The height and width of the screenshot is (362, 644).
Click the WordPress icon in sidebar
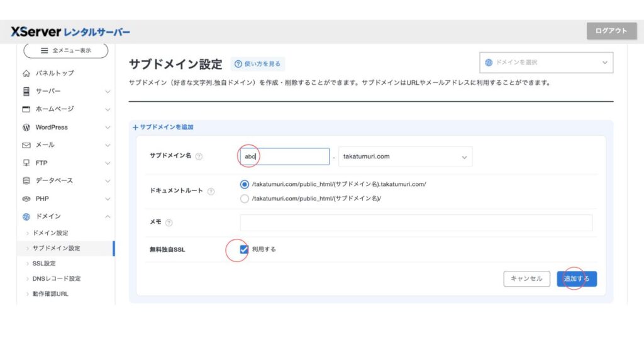click(26, 127)
